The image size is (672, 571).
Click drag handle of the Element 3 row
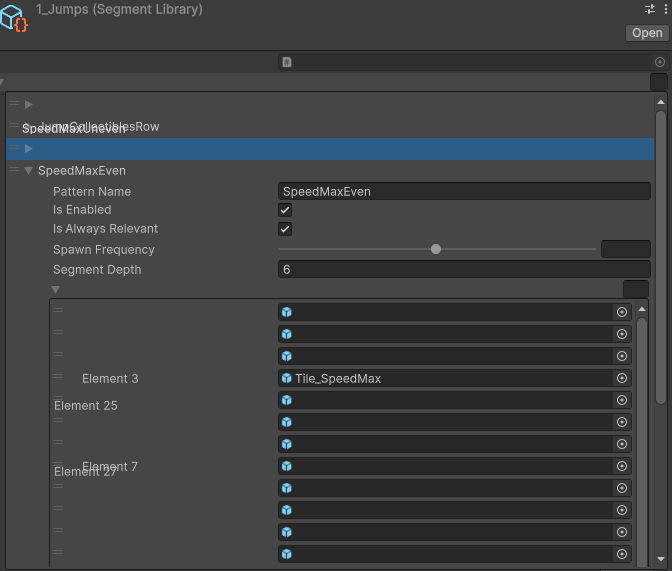[58, 378]
